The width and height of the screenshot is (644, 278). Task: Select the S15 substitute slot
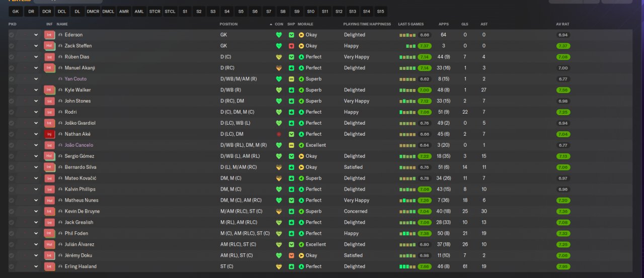(x=380, y=11)
